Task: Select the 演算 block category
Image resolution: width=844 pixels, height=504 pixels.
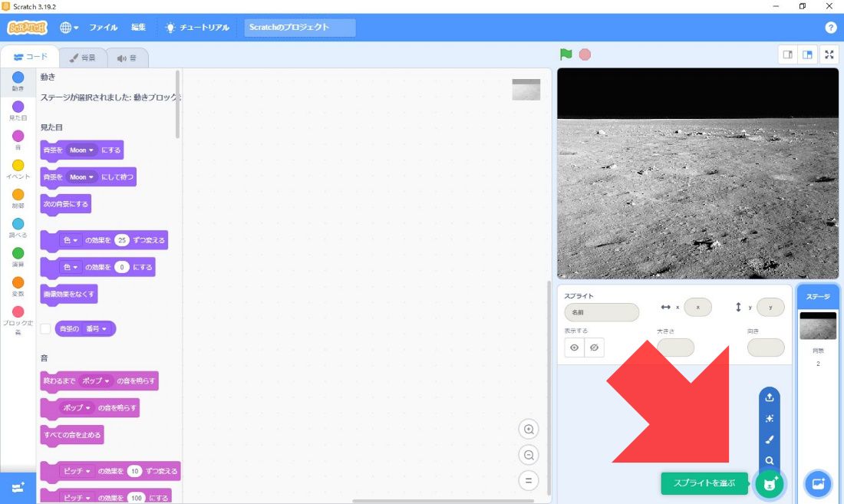Action: (18, 257)
